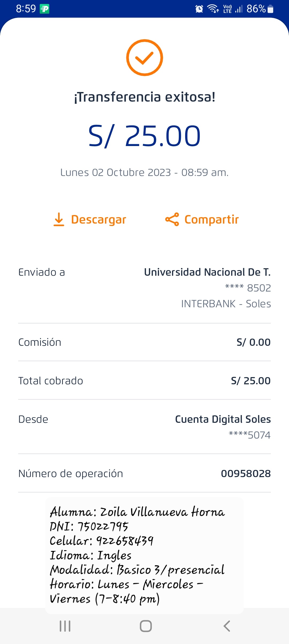289x644 pixels.
Task: Tap the Total cobrado S/ 25.00 value
Action: point(250,381)
